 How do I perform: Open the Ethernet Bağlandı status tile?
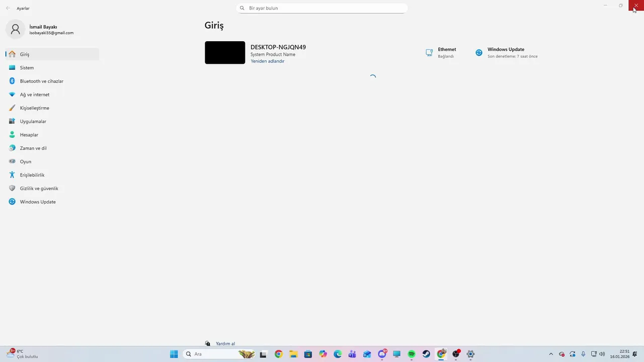[441, 53]
